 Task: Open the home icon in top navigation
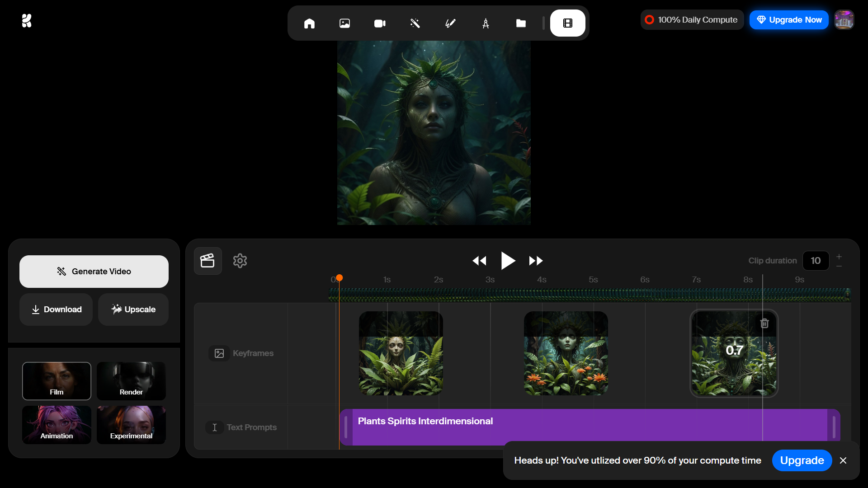(x=309, y=23)
